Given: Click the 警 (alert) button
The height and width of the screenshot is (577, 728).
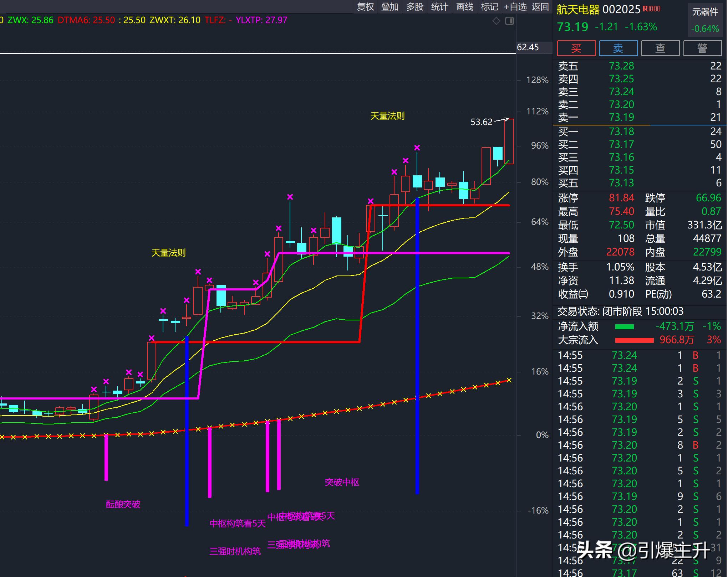Looking at the screenshot, I should (702, 48).
